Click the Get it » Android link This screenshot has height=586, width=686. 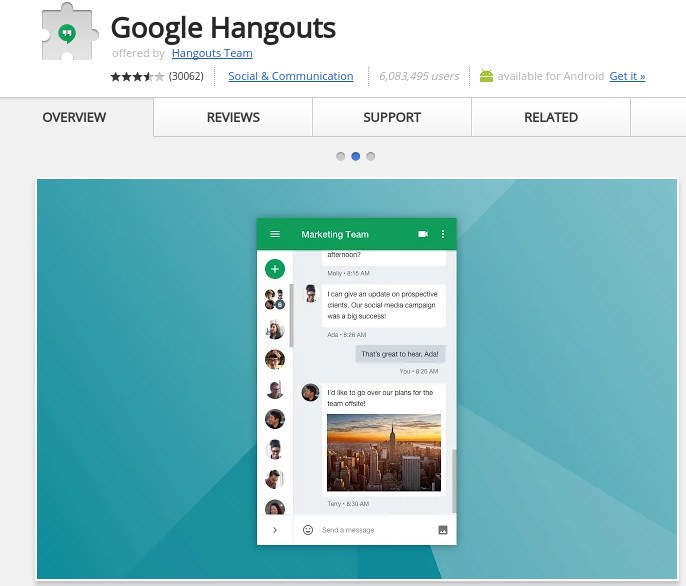pos(627,76)
